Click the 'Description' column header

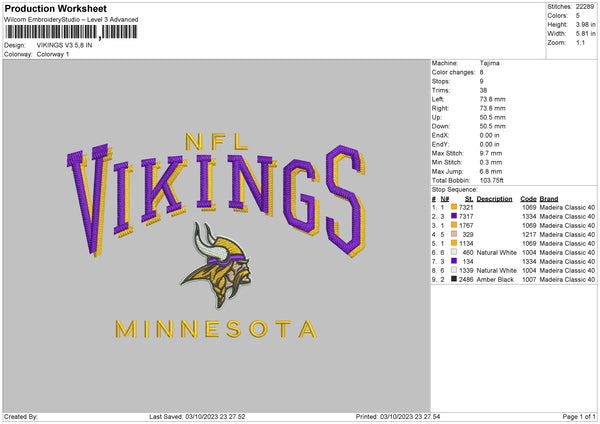[494, 199]
